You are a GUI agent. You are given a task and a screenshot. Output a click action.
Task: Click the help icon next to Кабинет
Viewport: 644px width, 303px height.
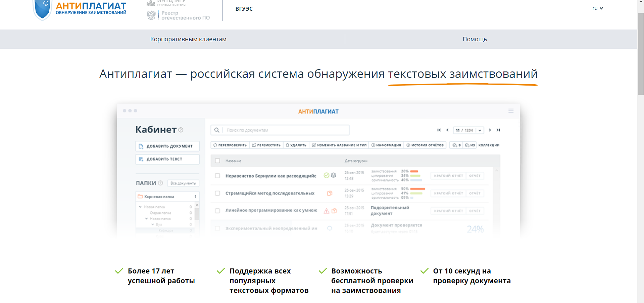tap(181, 130)
